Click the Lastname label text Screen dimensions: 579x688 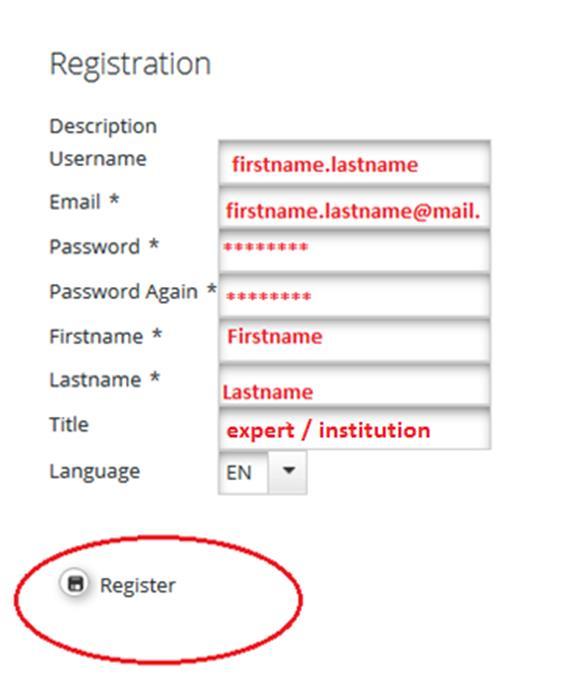click(x=95, y=380)
